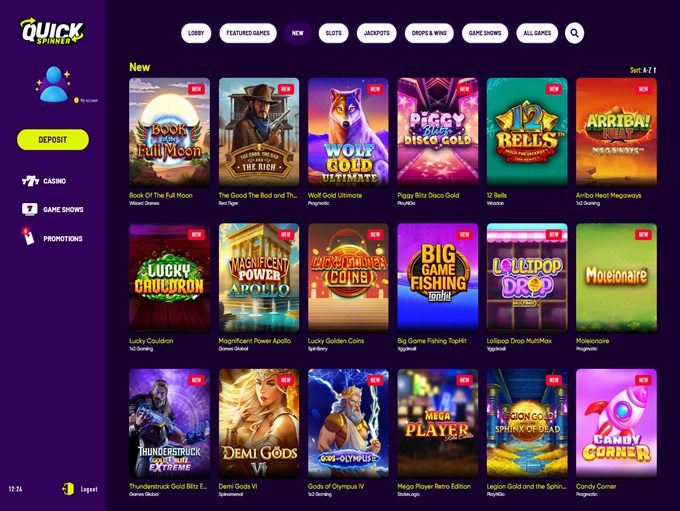Click the yellow Deposit button
This screenshot has width=680, height=511.
53,140
